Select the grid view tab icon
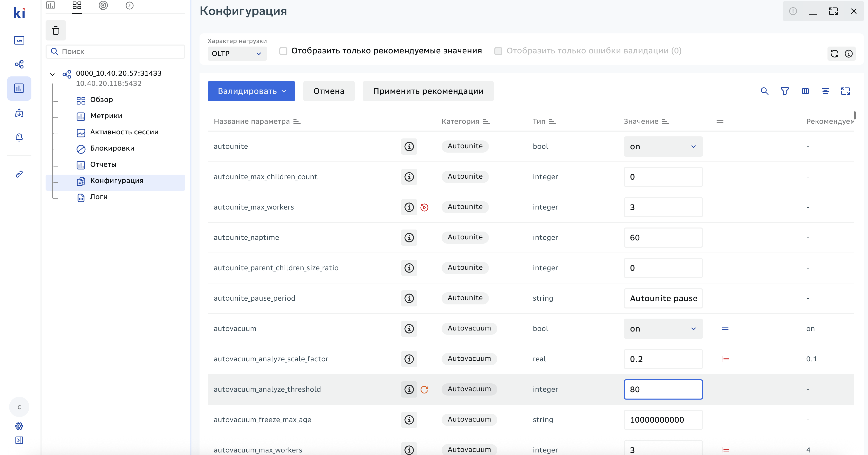 coord(77,6)
